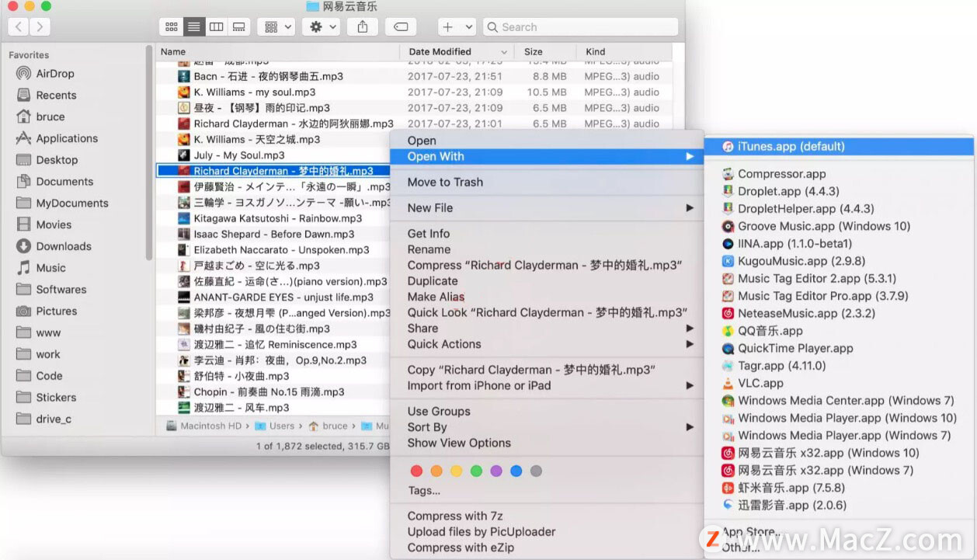
Task: Open Recents in the sidebar
Action: click(x=56, y=96)
